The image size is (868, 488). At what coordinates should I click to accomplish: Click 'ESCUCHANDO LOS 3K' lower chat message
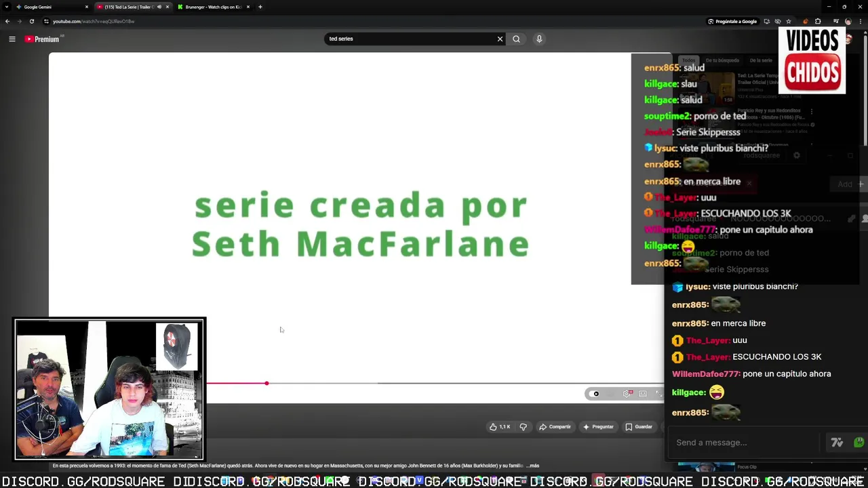(x=776, y=357)
